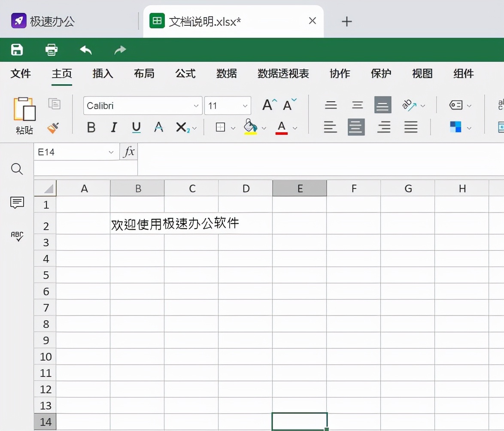Switch to the 插入 ribbon tab

[x=102, y=73]
